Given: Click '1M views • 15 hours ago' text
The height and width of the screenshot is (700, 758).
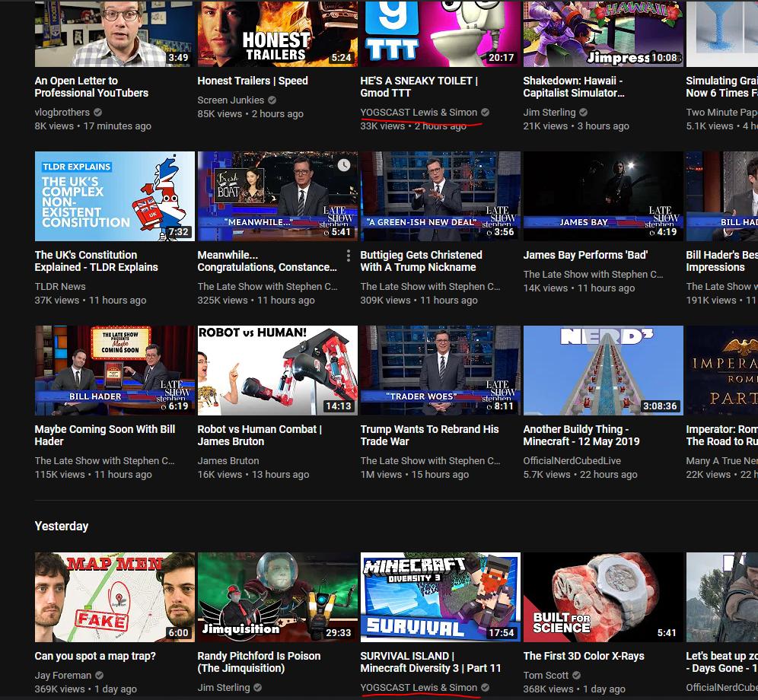Looking at the screenshot, I should click(x=414, y=475).
